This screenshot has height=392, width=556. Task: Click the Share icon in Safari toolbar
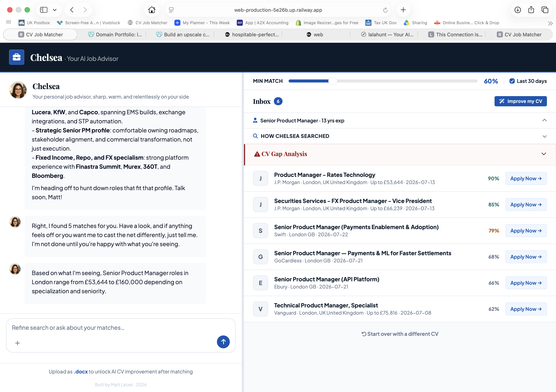531,10
